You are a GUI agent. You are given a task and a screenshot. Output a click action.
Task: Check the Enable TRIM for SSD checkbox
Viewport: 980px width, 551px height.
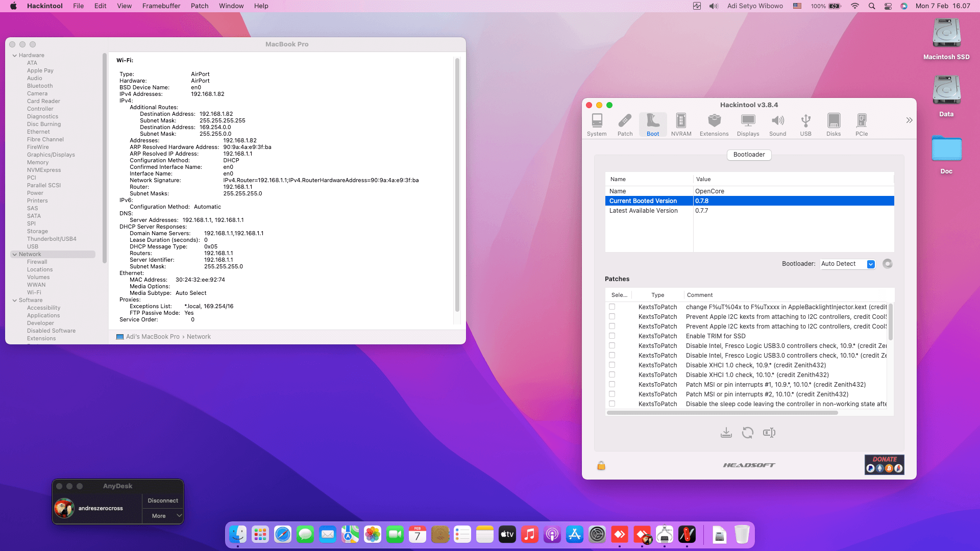pyautogui.click(x=612, y=336)
